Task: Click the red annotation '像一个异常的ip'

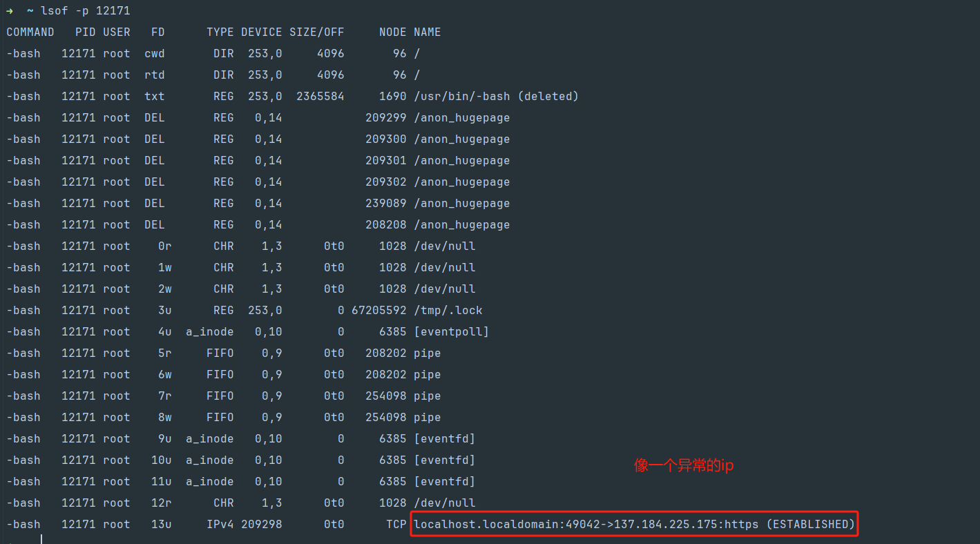Action: point(684,466)
